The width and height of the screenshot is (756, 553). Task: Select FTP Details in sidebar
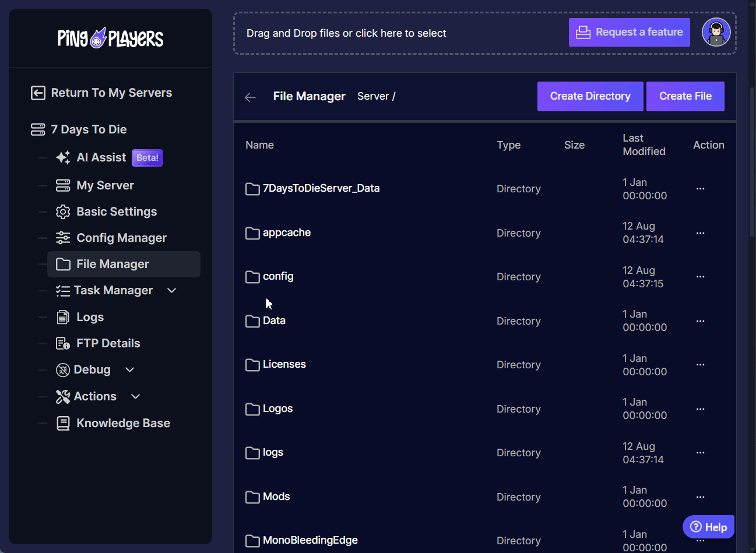click(x=108, y=343)
